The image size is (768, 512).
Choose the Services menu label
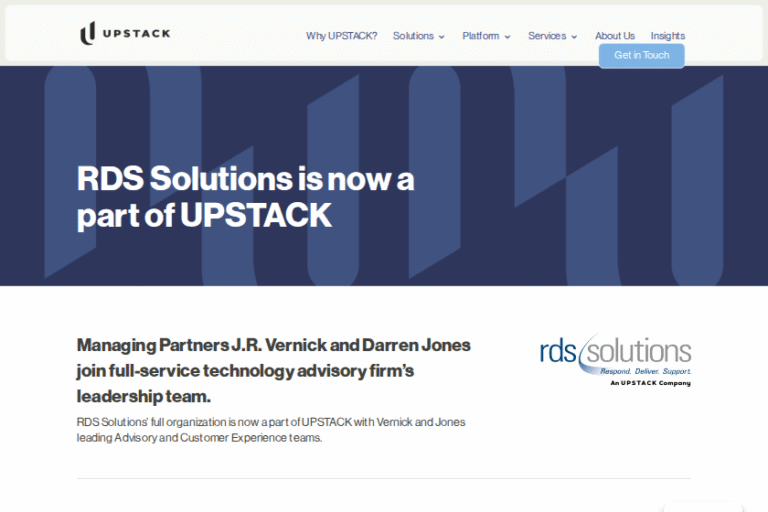pyautogui.click(x=547, y=36)
